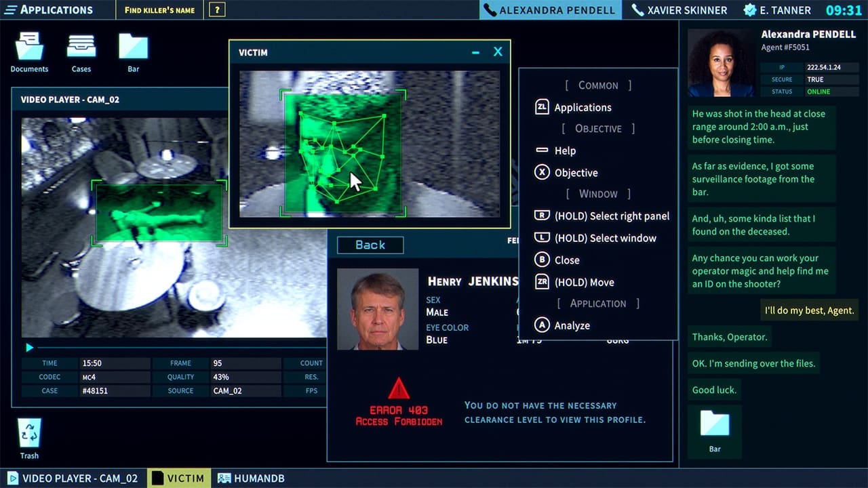Image resolution: width=868 pixels, height=488 pixels.
Task: Select Analyze in the context menu
Action: click(x=572, y=325)
